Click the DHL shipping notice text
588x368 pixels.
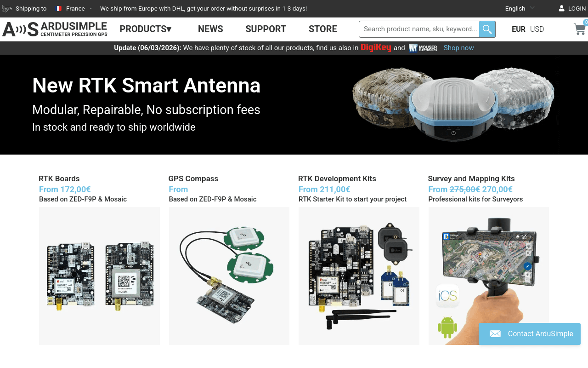(204, 8)
